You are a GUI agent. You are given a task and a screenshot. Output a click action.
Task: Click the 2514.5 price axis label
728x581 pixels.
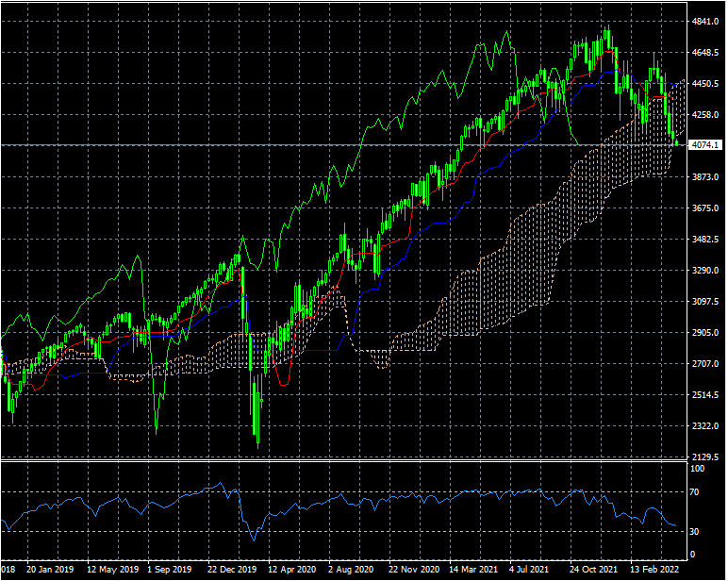pyautogui.click(x=704, y=395)
